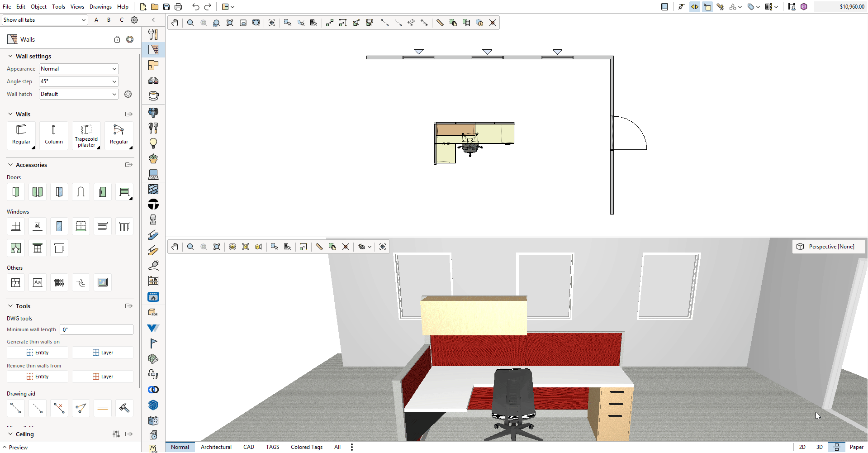Choose the arched door opening icon

pyautogui.click(x=81, y=192)
